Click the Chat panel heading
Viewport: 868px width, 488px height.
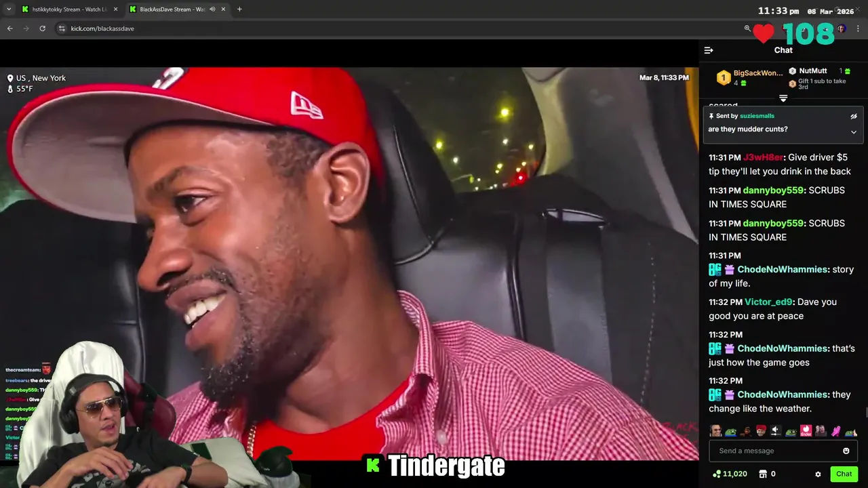click(783, 50)
